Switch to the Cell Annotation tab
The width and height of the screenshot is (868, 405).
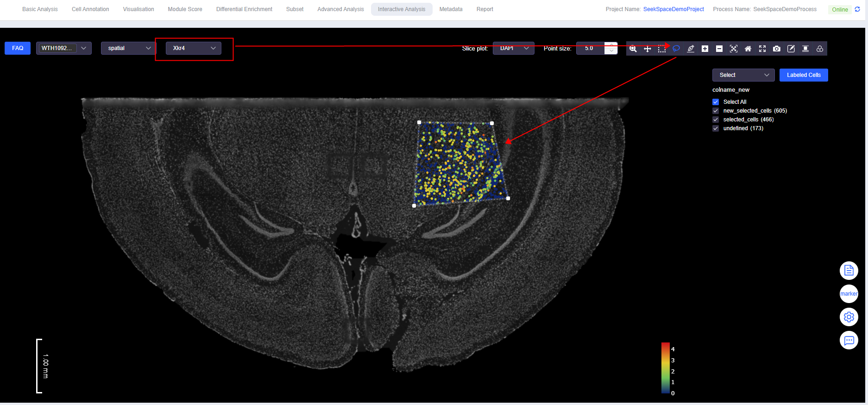pyautogui.click(x=90, y=9)
